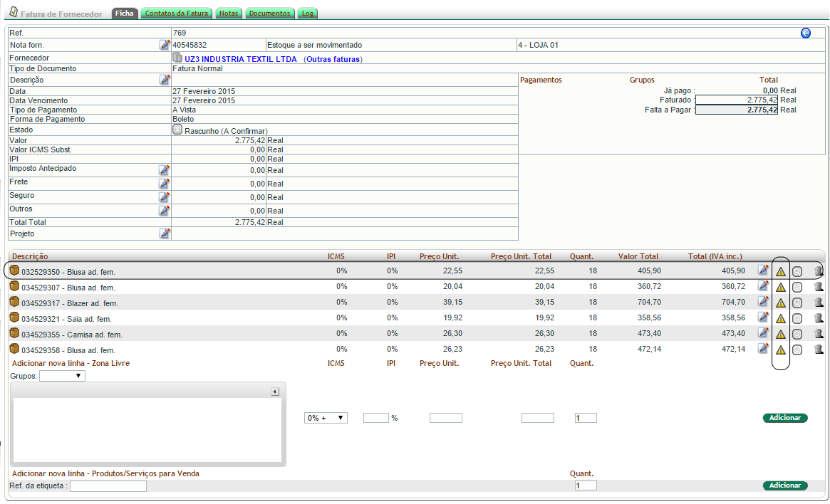Click inside the free-text description editor area
Screen dimensions: 830x504
(147, 429)
